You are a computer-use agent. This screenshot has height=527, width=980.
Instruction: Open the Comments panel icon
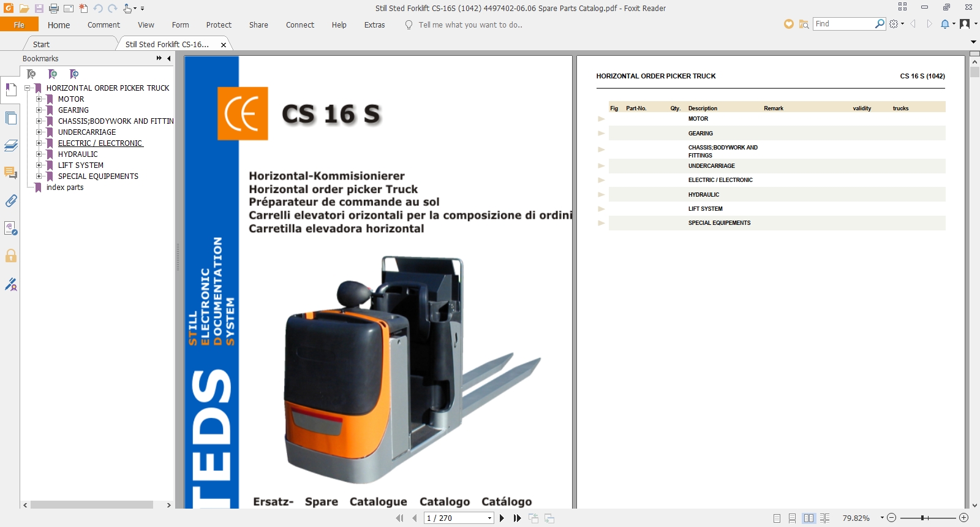click(x=10, y=173)
